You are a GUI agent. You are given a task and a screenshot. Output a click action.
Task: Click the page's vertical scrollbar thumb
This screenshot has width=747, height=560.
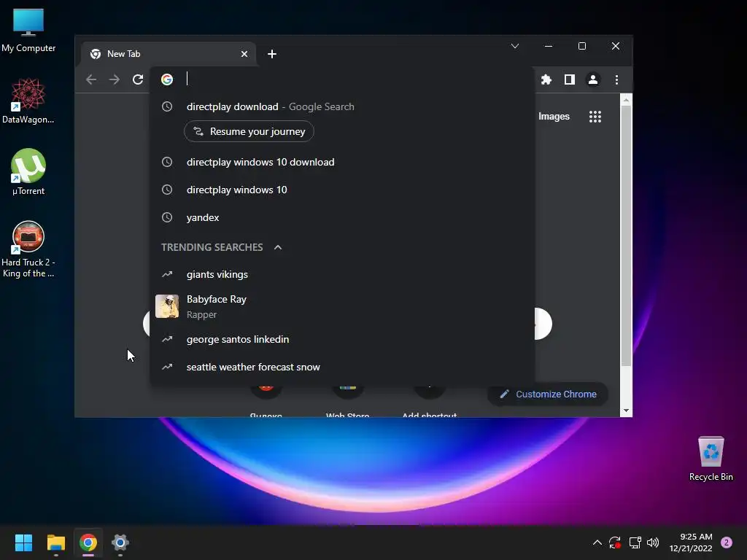[626, 236]
